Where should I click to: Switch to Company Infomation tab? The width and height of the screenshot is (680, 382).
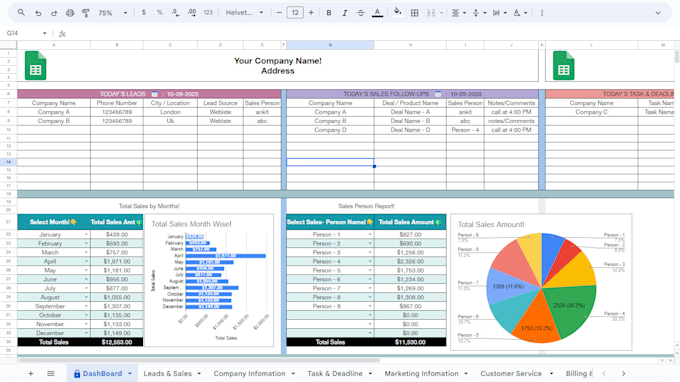pyautogui.click(x=249, y=373)
